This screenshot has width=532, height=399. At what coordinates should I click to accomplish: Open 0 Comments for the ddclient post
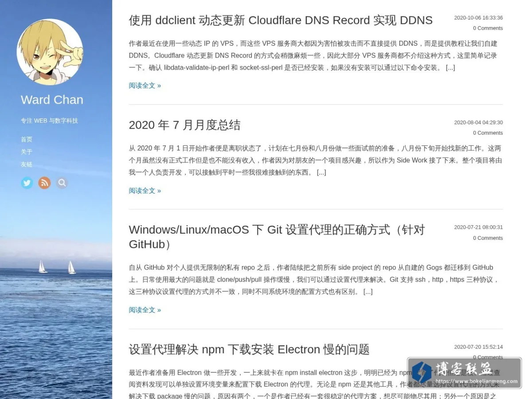[x=488, y=28]
